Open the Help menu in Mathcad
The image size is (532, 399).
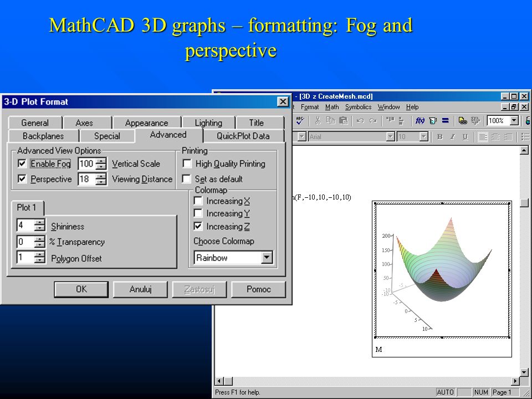pos(412,107)
